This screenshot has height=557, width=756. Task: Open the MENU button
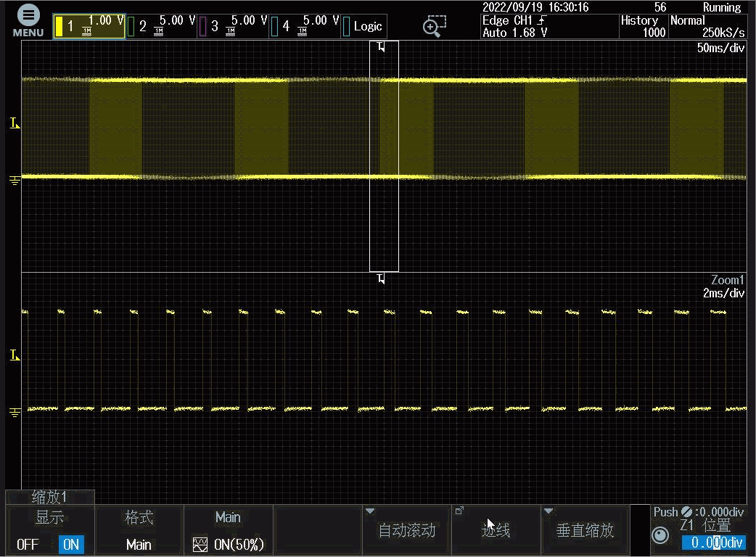[28, 22]
